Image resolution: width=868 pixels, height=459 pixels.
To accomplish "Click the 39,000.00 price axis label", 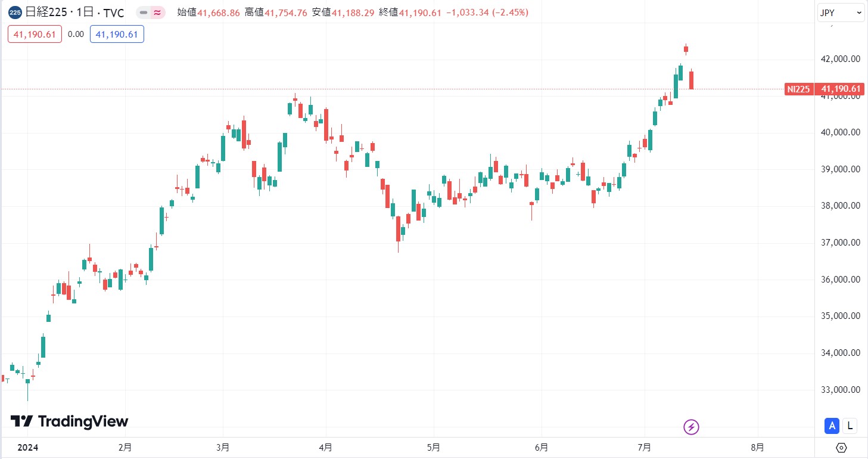I will (x=840, y=169).
